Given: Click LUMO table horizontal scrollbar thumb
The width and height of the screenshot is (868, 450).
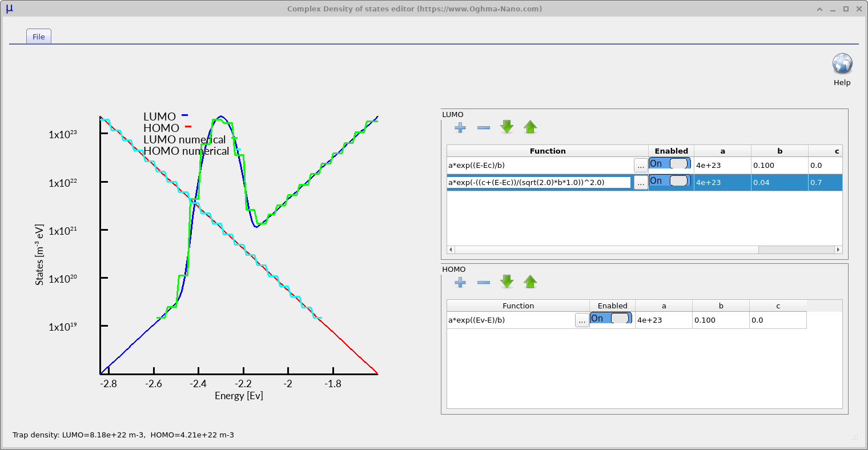Looking at the screenshot, I should tap(606, 250).
